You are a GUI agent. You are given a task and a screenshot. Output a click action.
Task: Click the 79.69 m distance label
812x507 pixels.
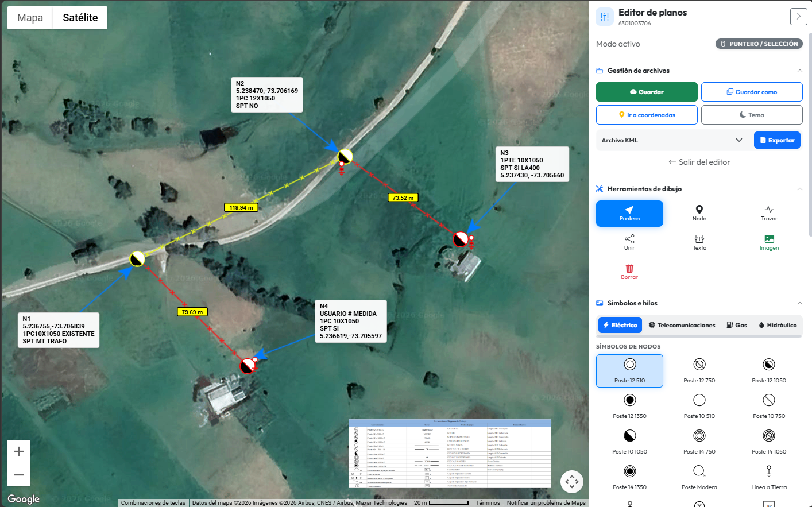pyautogui.click(x=192, y=312)
